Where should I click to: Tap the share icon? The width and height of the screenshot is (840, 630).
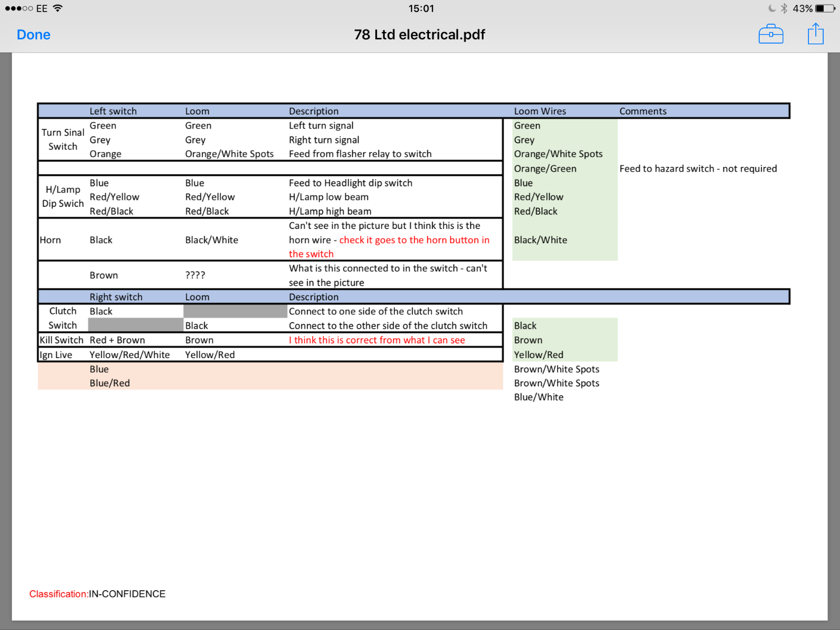click(815, 34)
